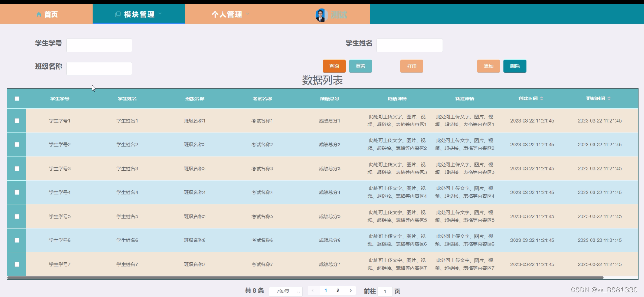
Task: Select cell 考试名称7
Action: 262,264
